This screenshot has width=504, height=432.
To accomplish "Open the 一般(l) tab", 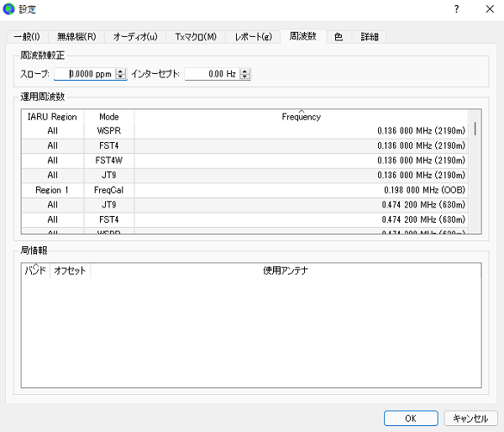I will click(x=27, y=37).
